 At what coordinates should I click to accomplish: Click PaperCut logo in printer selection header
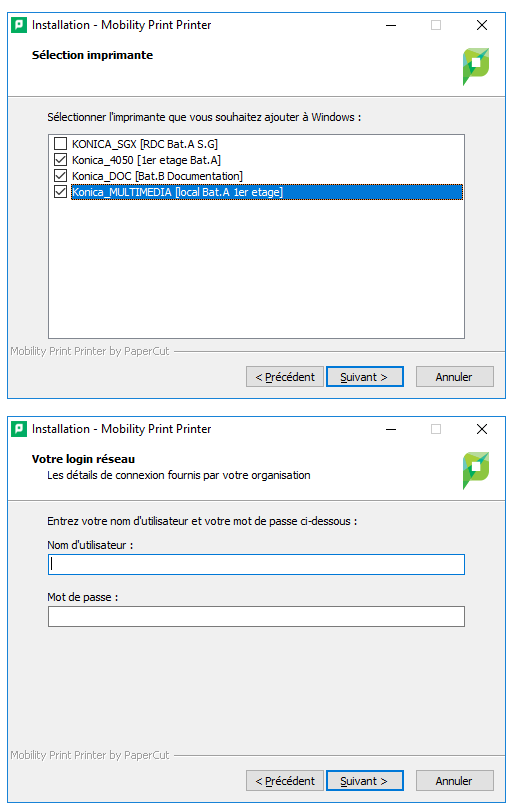tap(476, 66)
